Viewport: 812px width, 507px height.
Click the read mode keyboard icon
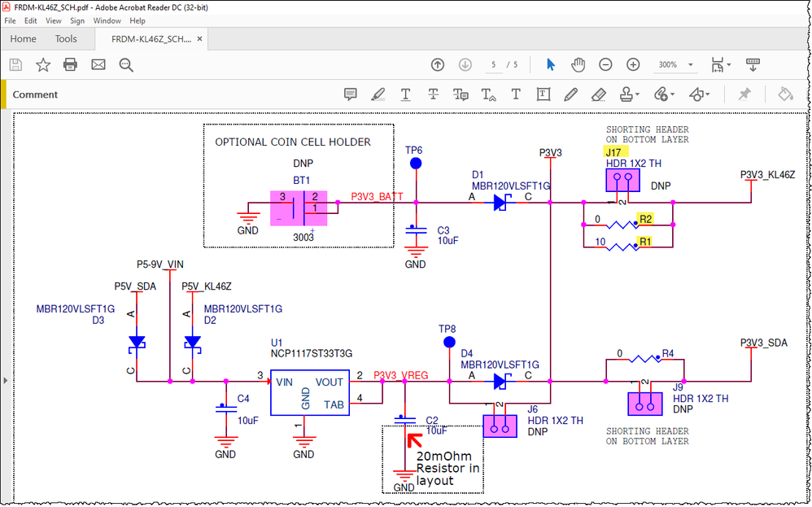click(753, 65)
